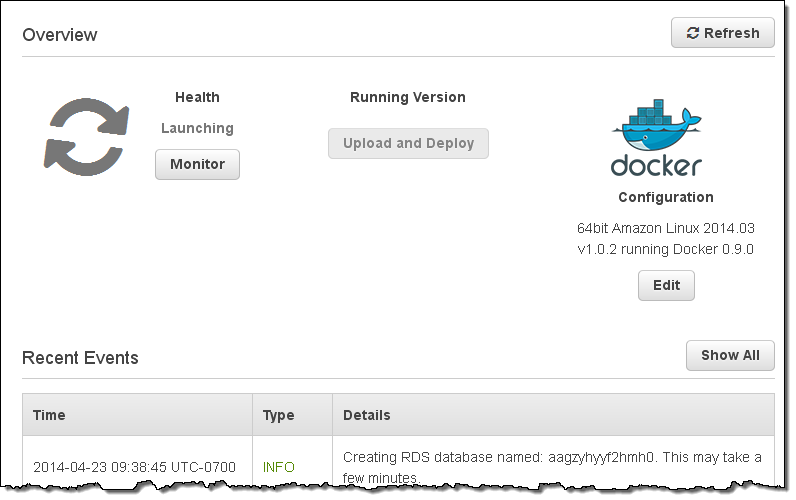Click the Overview section heading
The image size is (796, 500).
coord(60,35)
